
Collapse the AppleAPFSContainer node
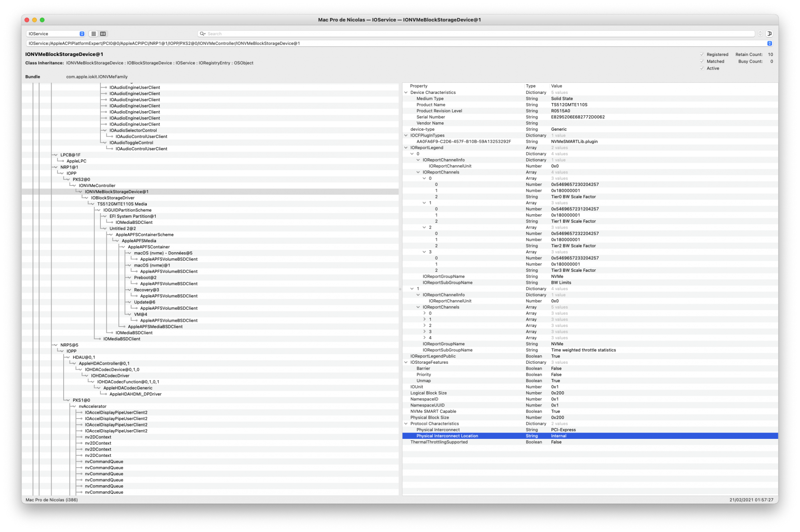coord(123,247)
